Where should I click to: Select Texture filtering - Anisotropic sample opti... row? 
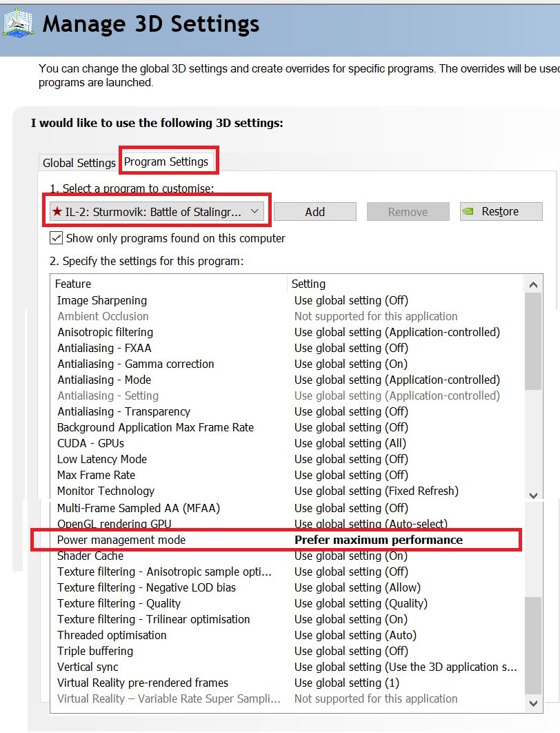[287, 571]
